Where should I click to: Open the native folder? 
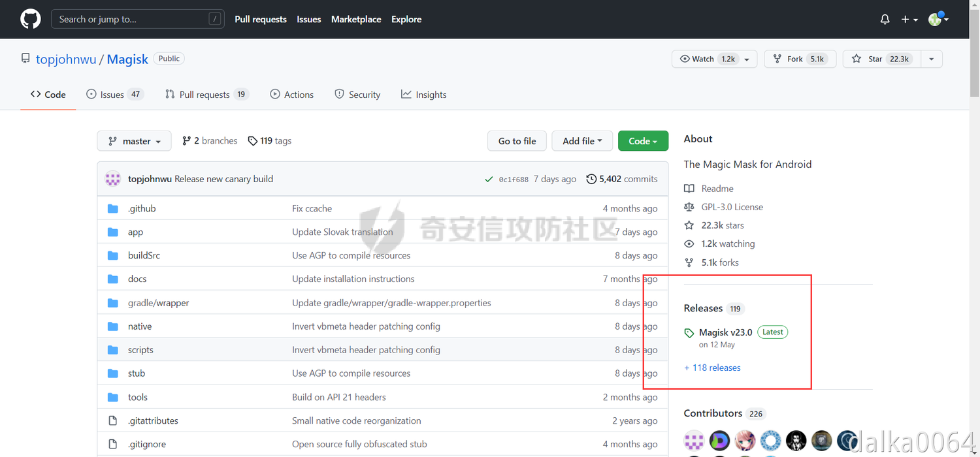[x=140, y=326]
